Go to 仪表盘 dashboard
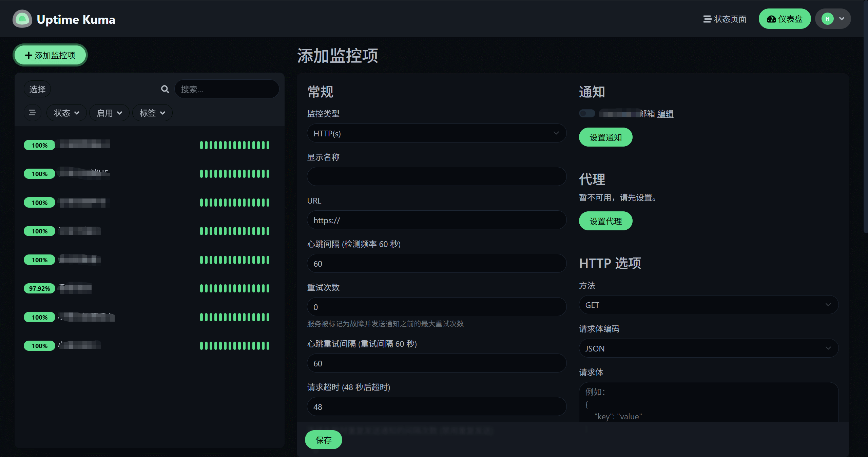Viewport: 868px width, 457px height. point(784,19)
